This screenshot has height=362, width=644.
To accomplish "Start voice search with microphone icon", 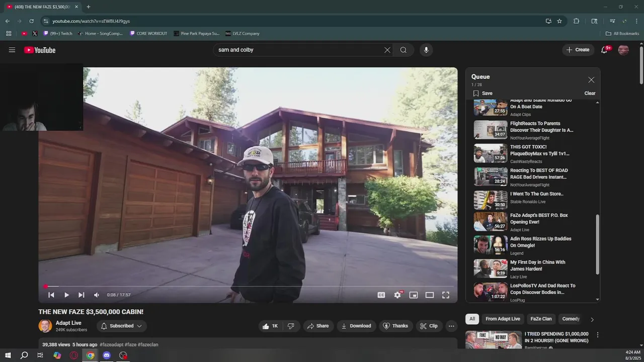I will tap(426, 50).
